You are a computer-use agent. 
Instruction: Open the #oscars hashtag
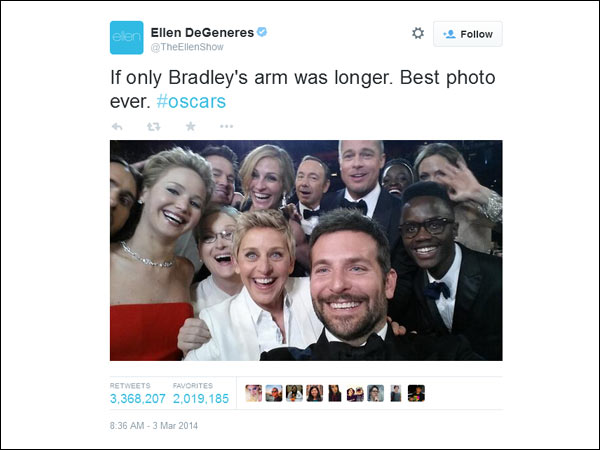pos(191,101)
